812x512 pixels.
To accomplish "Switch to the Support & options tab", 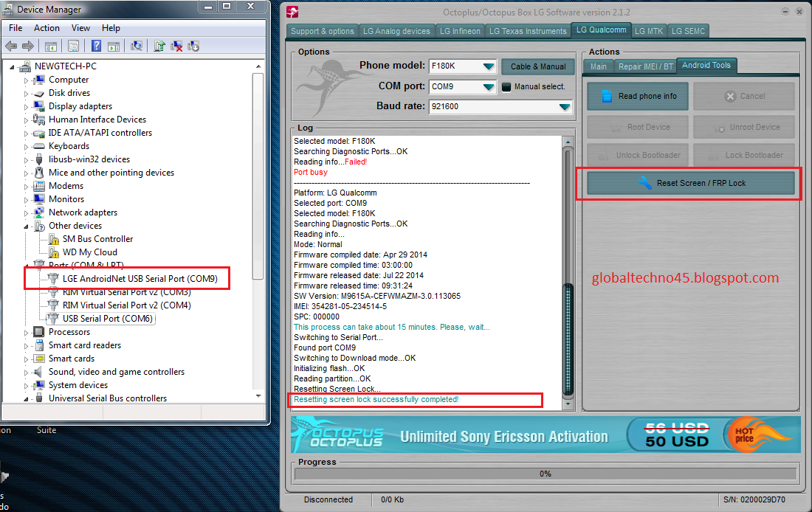I will click(x=323, y=31).
